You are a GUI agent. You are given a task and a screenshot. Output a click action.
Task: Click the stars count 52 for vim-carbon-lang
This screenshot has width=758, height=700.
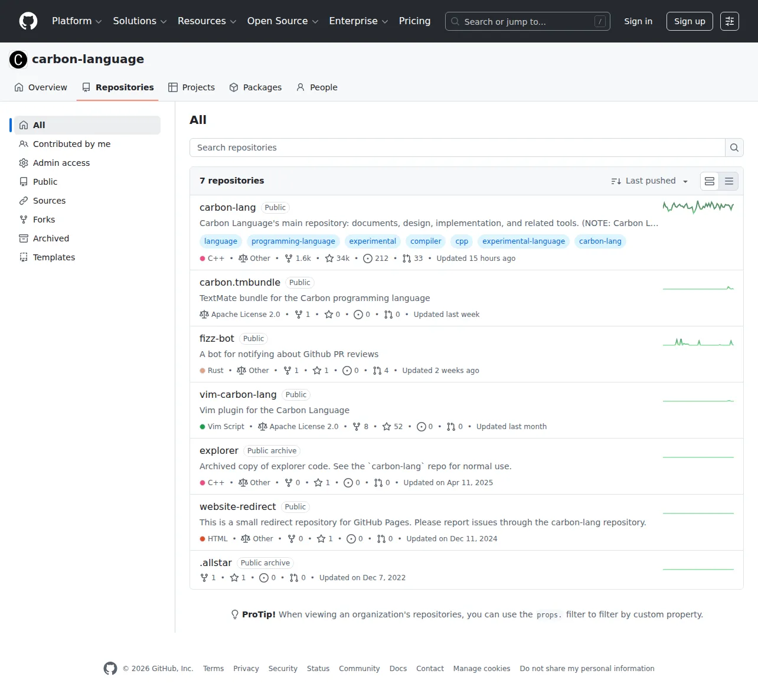tap(393, 427)
